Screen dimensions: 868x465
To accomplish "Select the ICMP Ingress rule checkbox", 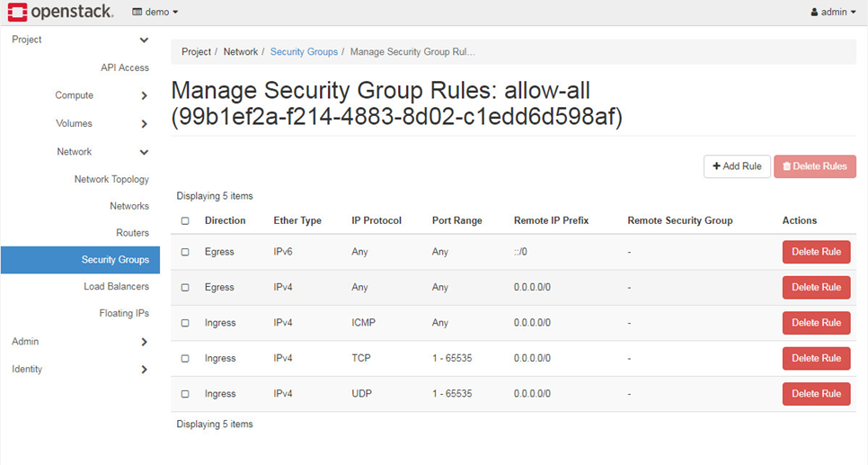I will (x=185, y=323).
